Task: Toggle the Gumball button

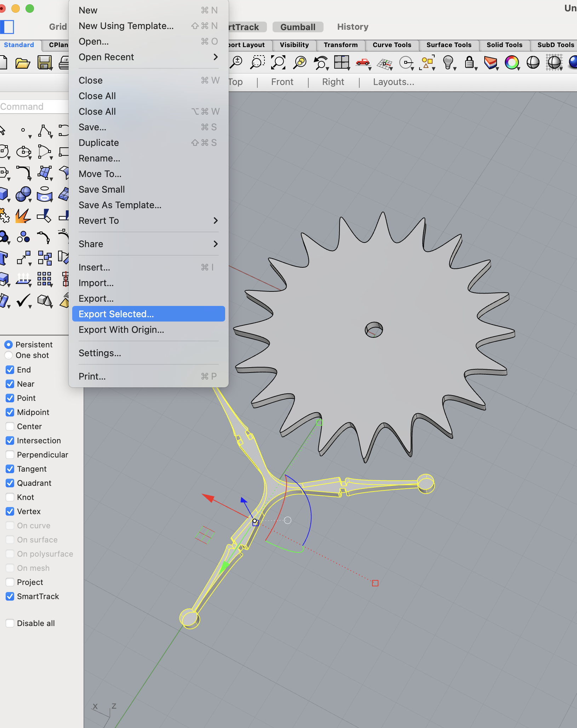Action: [x=298, y=27]
